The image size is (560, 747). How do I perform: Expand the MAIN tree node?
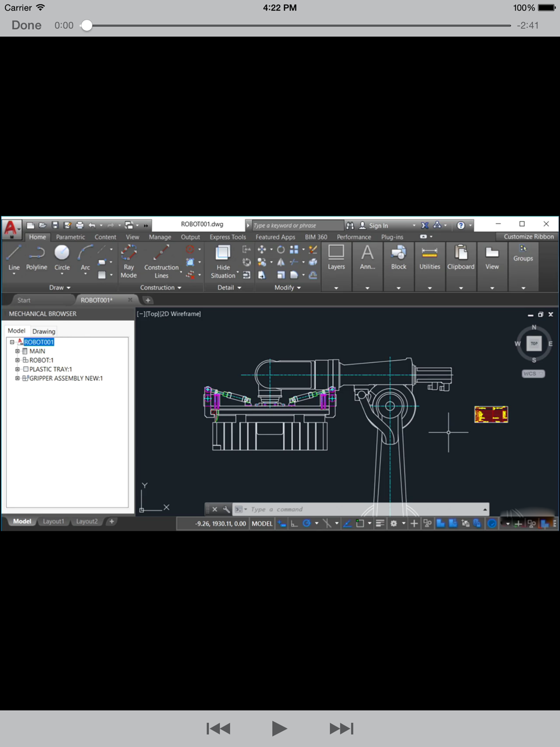coord(17,351)
